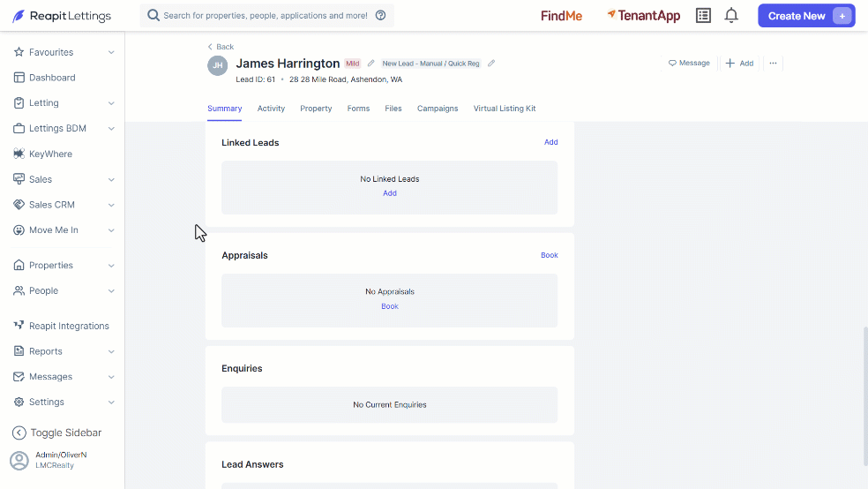Expand the Lettings BDM menu chevron
868x489 pixels.
(x=111, y=129)
